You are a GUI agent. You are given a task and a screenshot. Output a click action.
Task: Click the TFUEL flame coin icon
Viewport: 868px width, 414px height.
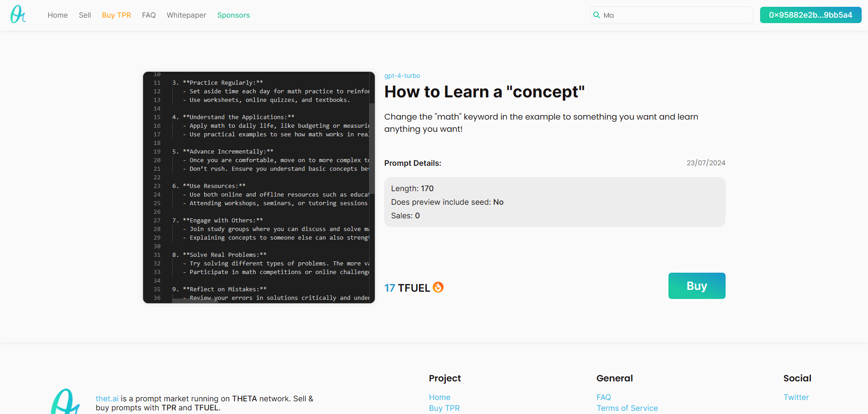click(438, 287)
